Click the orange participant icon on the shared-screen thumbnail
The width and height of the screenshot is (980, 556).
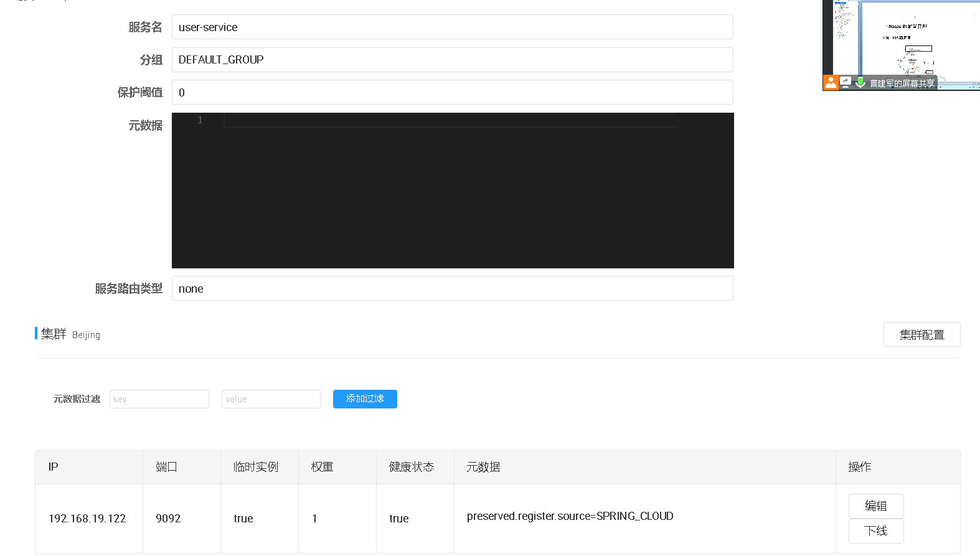831,83
